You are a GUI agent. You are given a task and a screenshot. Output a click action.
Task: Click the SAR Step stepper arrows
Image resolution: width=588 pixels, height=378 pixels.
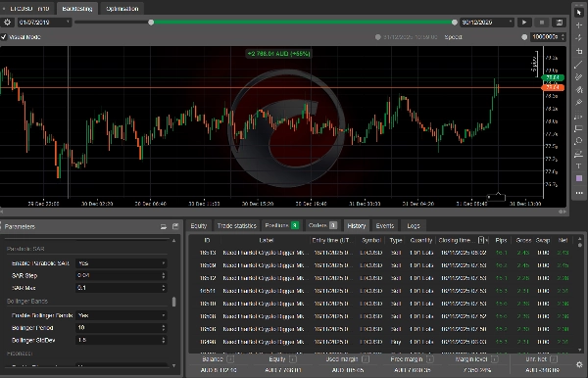tap(163, 275)
